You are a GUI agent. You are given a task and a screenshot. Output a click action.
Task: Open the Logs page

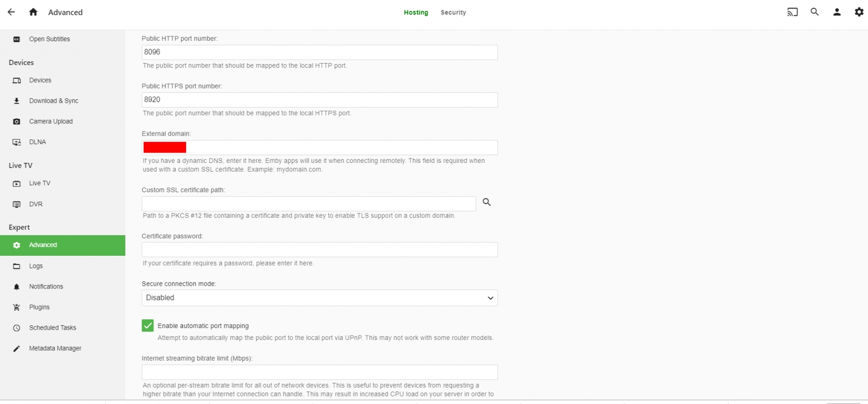36,266
